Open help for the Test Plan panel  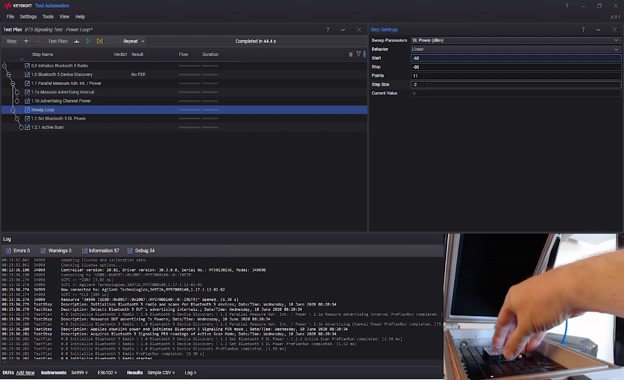(x=328, y=29)
